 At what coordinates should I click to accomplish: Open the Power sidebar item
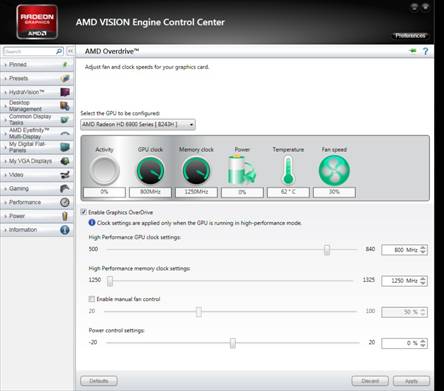coord(37,216)
